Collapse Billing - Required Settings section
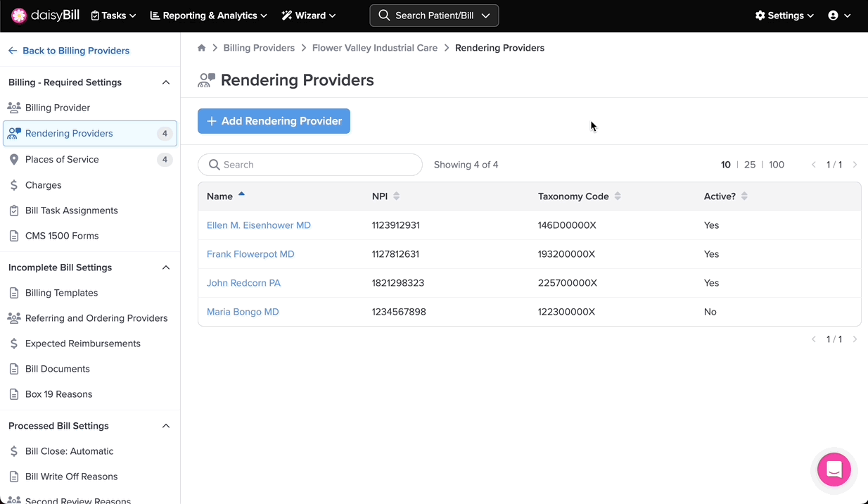This screenshot has width=868, height=504. tap(166, 82)
